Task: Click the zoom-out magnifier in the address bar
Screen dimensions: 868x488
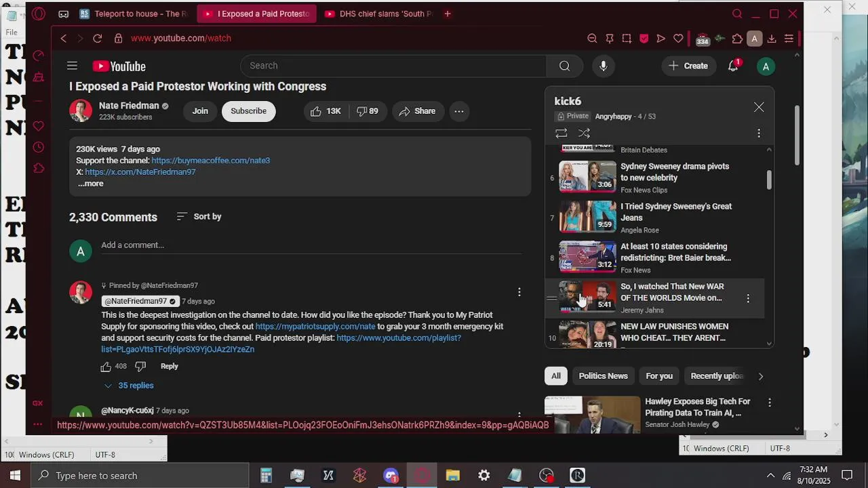Action: point(592,39)
